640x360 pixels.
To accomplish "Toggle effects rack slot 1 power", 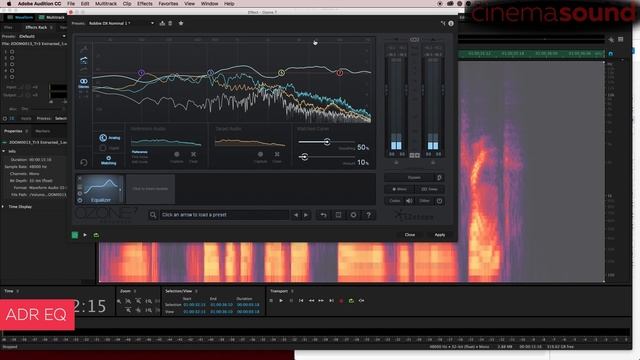I will 12,52.
